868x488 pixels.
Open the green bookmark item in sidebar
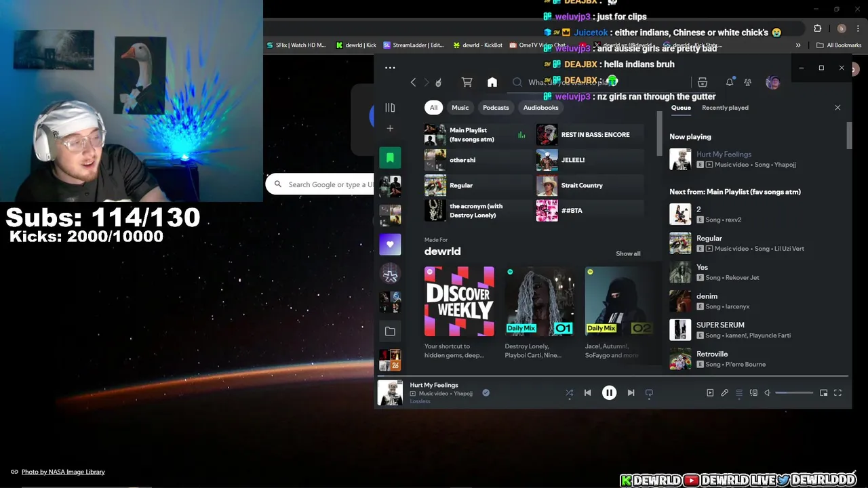pos(390,158)
